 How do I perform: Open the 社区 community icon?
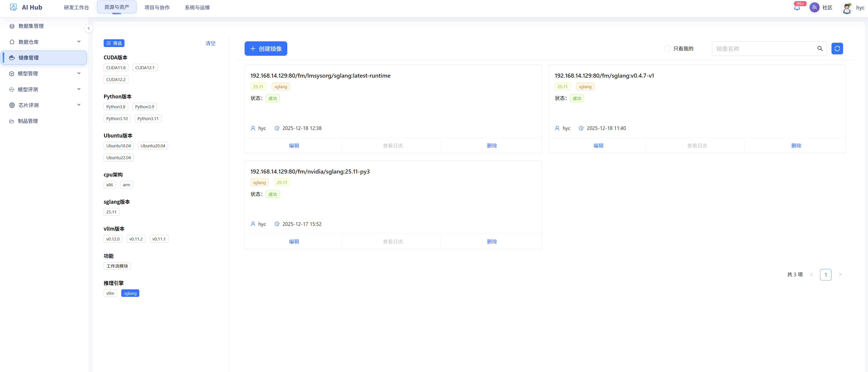[x=814, y=7]
